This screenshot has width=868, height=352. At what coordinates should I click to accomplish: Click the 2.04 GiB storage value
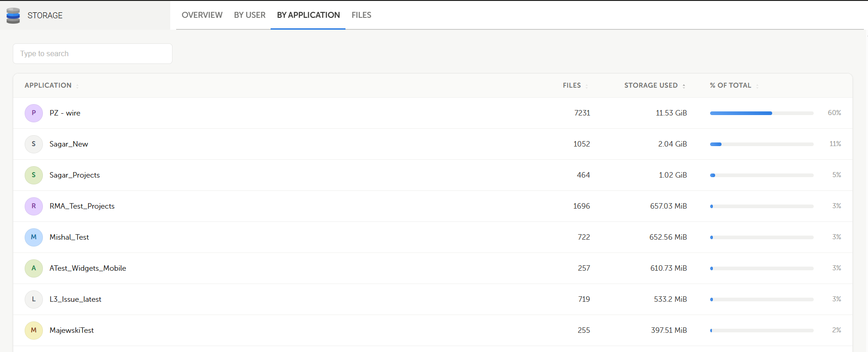click(x=673, y=144)
